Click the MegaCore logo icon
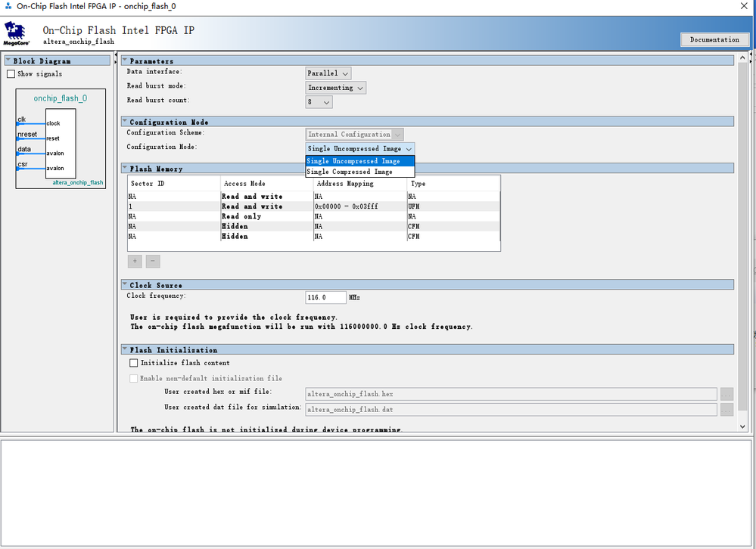 coord(17,34)
